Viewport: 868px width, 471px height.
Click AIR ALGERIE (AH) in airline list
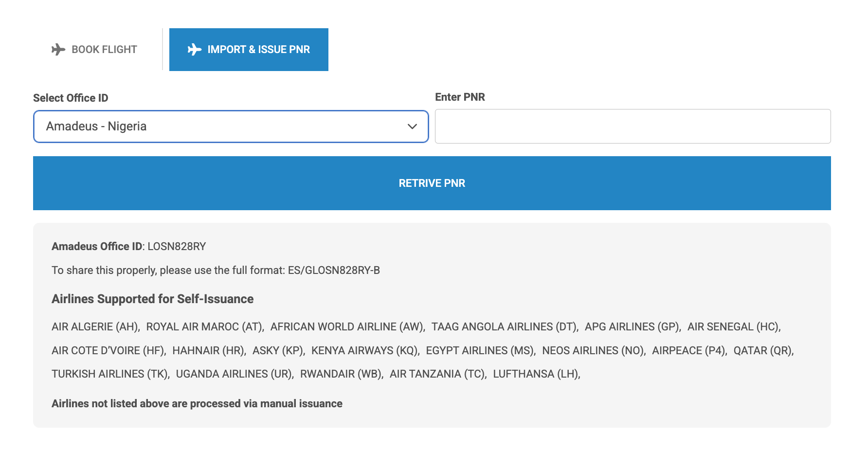[x=95, y=327]
